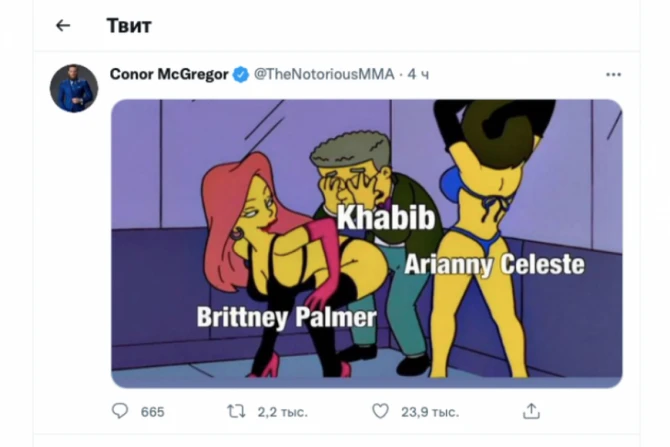Screen dimensions: 670x447
Task: Go back using the left arrow icon
Action: [63, 26]
